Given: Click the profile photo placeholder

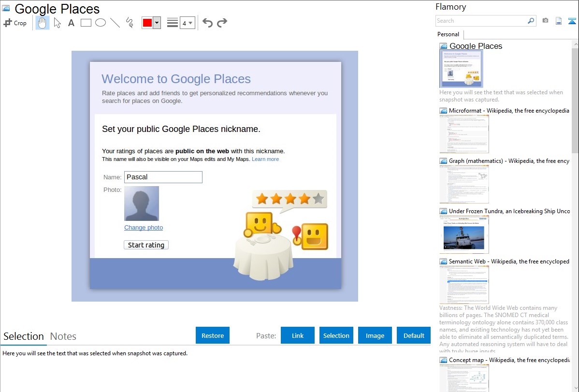Looking at the screenshot, I should point(142,203).
